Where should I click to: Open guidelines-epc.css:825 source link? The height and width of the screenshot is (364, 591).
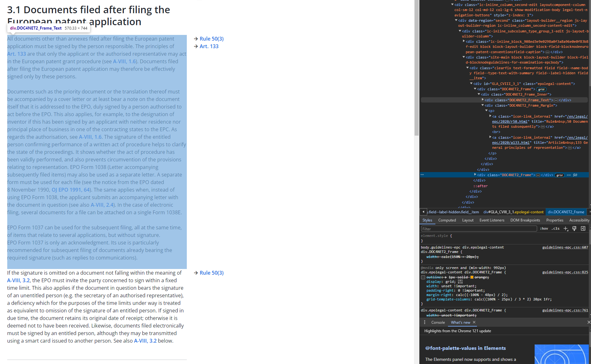565,272
